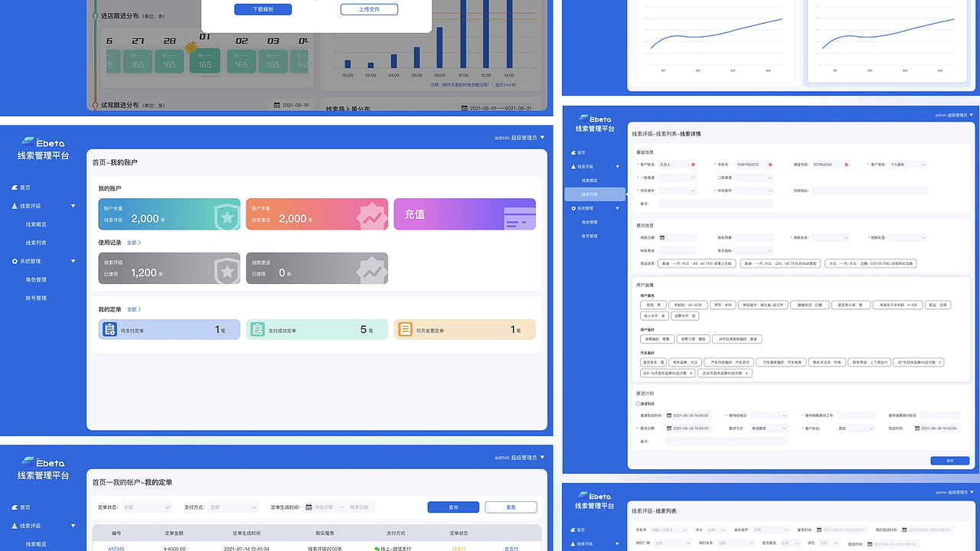The image size is (980, 551).
Task: Click the 下载模板 button
Action: 263,9
